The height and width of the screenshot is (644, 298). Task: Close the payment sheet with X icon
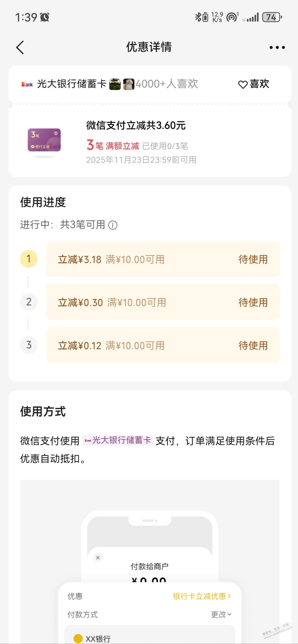pos(98,558)
